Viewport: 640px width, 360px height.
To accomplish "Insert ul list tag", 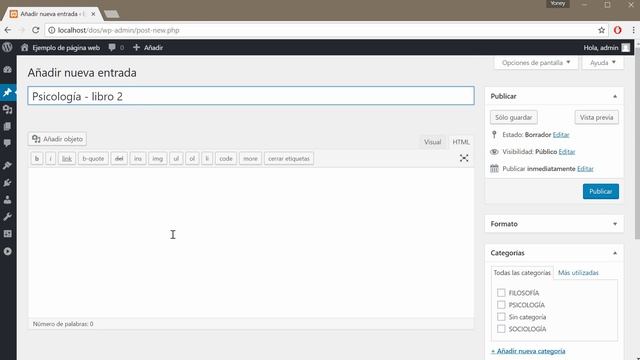I will 176,158.
